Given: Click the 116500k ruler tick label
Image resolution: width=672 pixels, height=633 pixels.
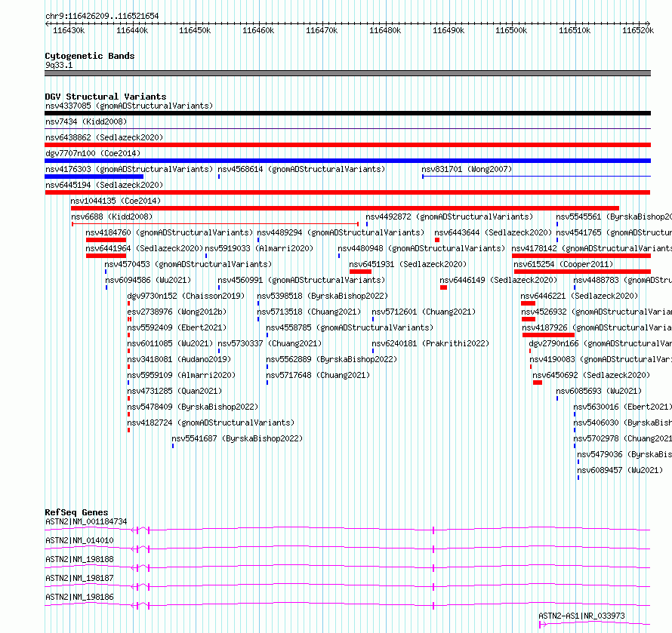Looking at the screenshot, I should (x=511, y=30).
